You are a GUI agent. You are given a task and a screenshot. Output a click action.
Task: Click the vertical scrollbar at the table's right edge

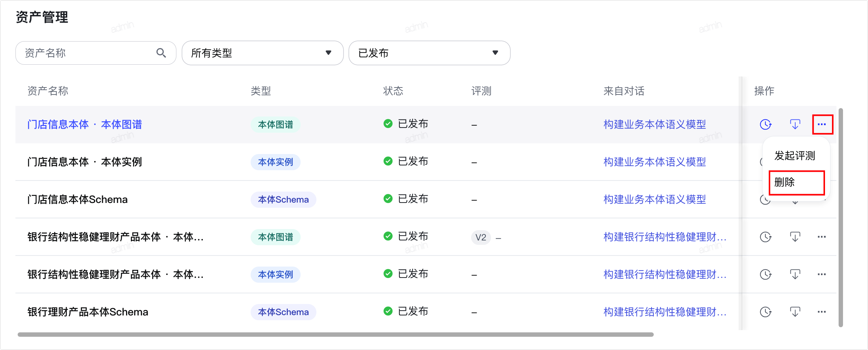pos(841,218)
